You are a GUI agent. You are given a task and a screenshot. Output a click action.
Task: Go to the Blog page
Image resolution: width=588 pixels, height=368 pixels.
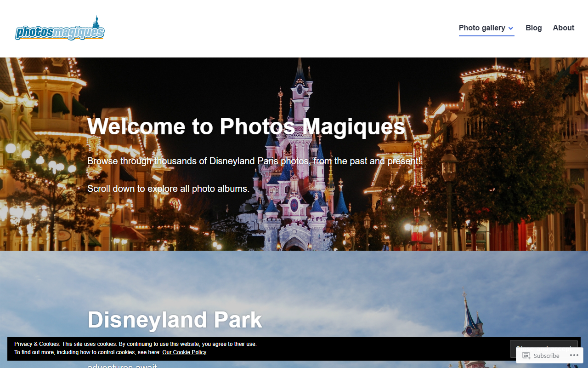(x=534, y=28)
